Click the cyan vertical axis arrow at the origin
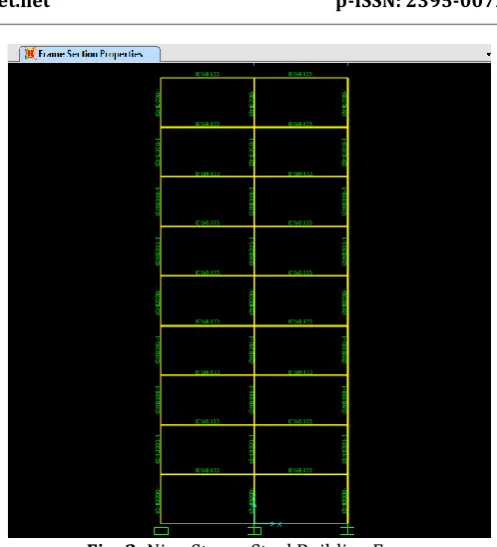 click(254, 509)
